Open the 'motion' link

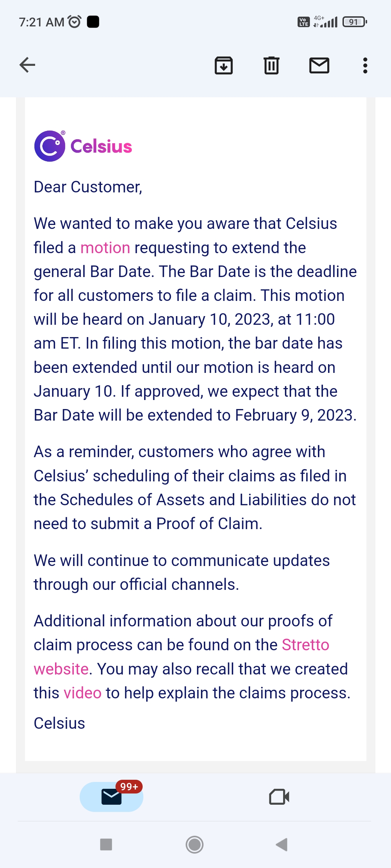click(x=105, y=248)
